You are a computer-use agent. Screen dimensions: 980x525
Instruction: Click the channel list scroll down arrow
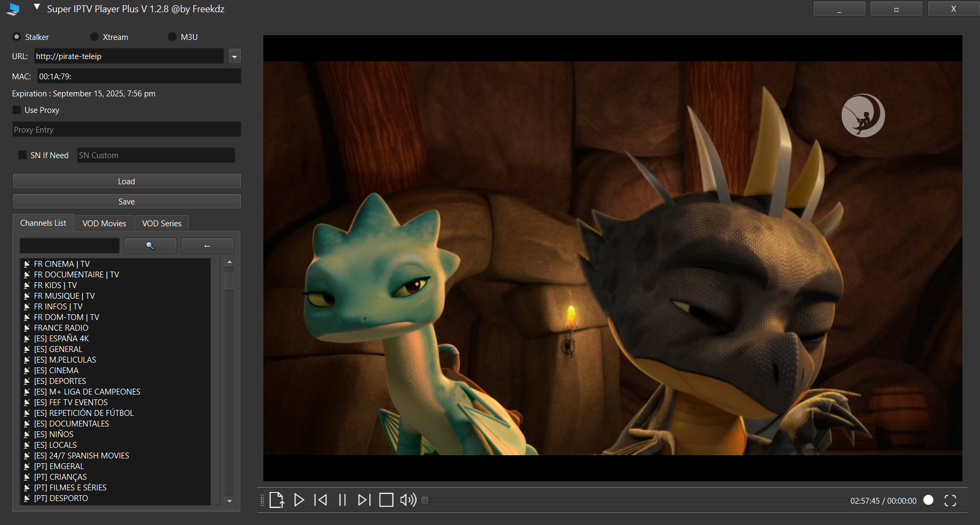click(x=229, y=501)
